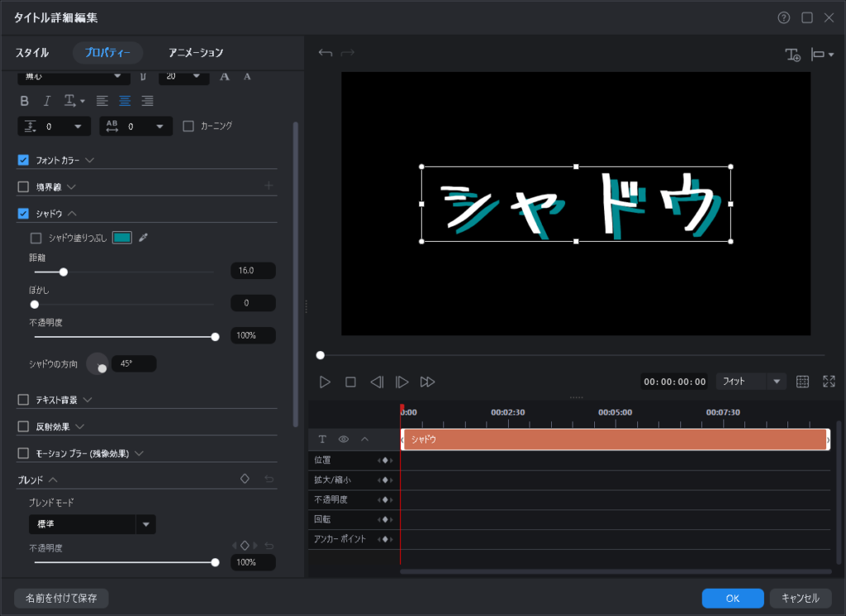The width and height of the screenshot is (846, 616).
Task: Align text to the right
Action: 148,101
